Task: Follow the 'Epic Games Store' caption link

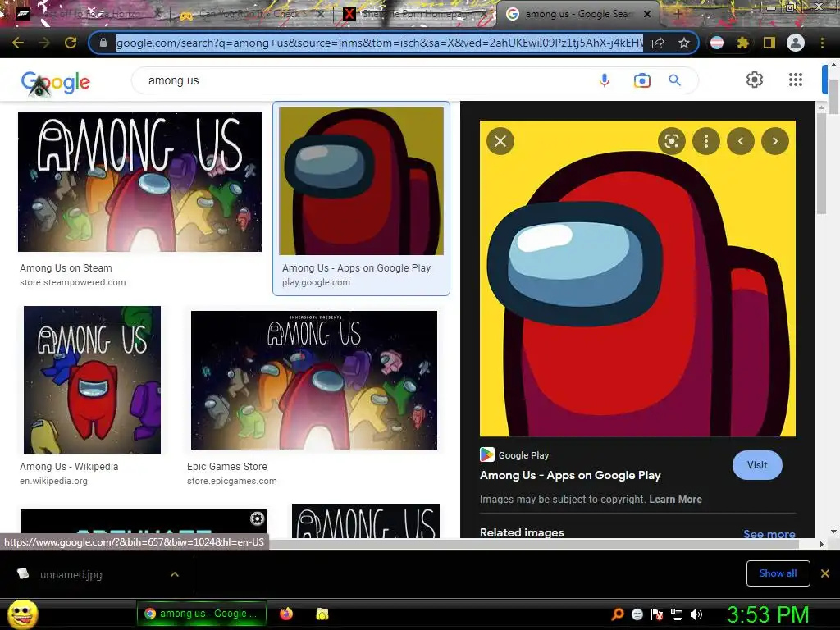Action: pos(227,467)
